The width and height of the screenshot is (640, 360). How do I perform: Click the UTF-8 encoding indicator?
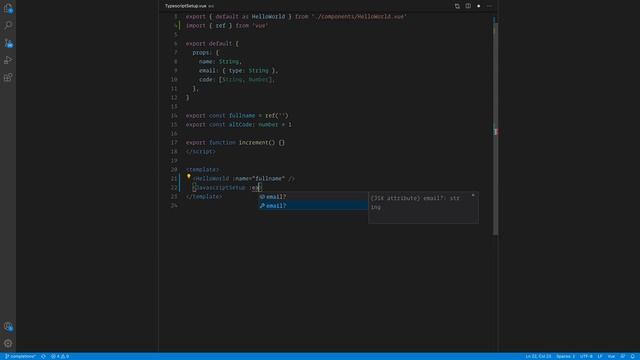586,356
